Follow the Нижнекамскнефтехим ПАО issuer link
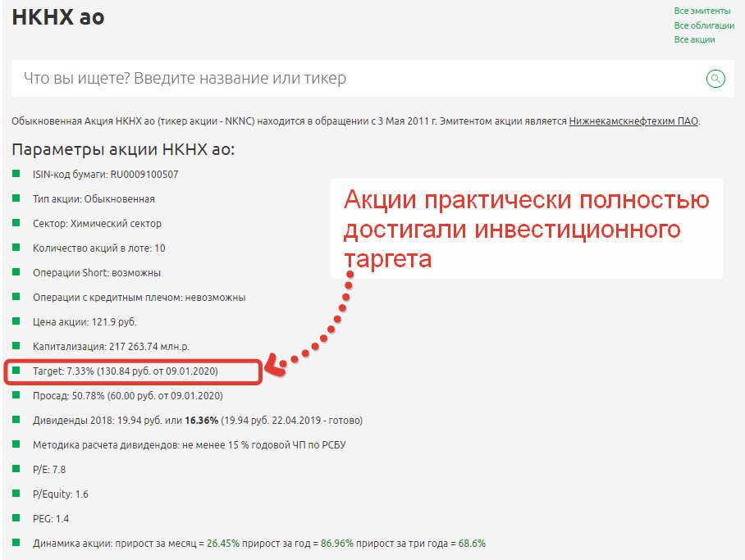The width and height of the screenshot is (745, 560). coord(633,121)
